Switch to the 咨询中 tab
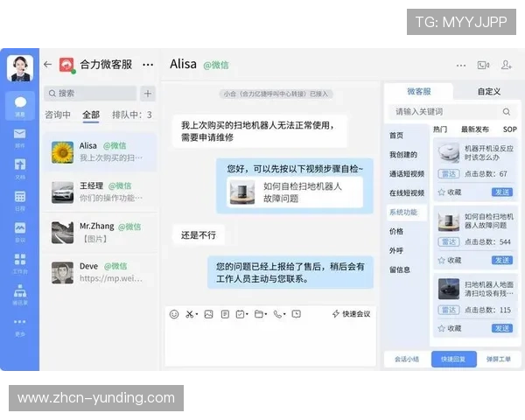 (58, 115)
